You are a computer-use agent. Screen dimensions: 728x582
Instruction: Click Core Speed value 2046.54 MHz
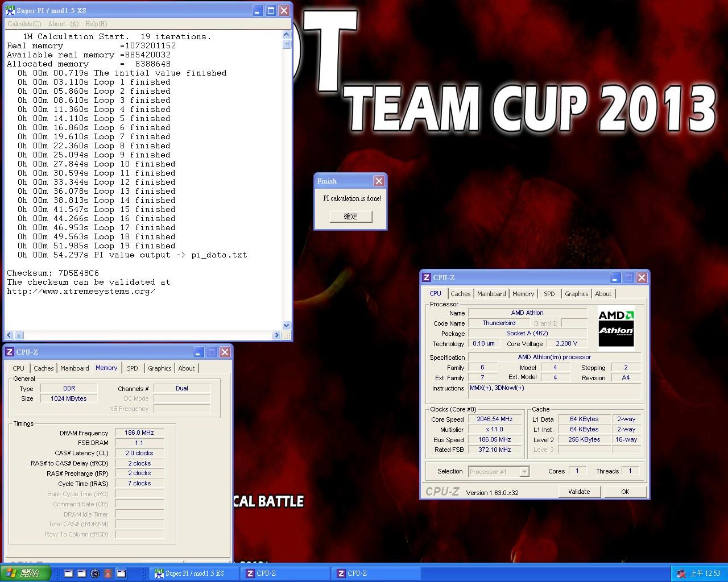(494, 419)
